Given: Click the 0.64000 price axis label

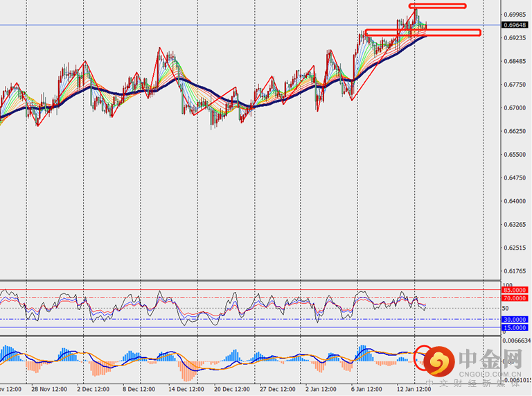Looking at the screenshot, I should pyautogui.click(x=513, y=202).
